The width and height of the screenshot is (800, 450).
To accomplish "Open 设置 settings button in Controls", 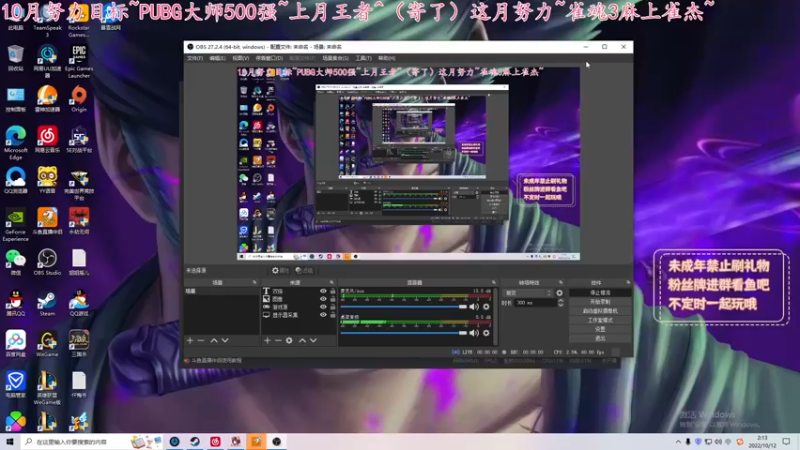I will click(600, 330).
